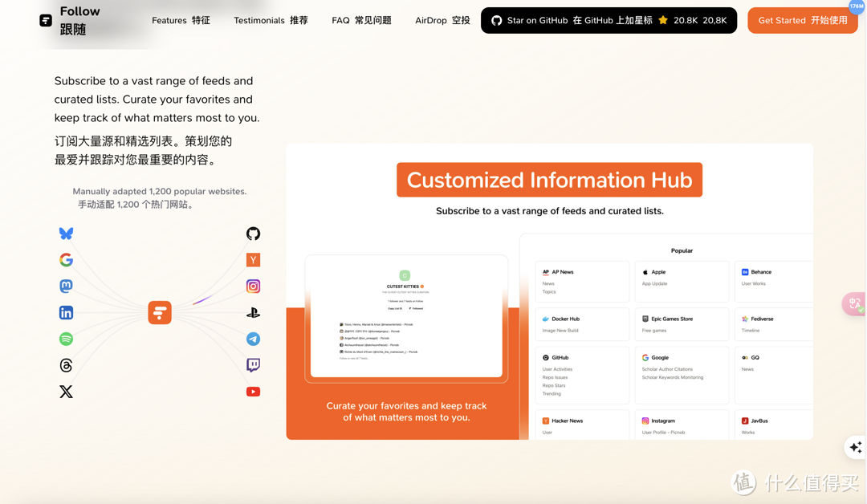Image resolution: width=867 pixels, height=504 pixels.
Task: Click the Follow brand name link
Action: pyautogui.click(x=80, y=20)
